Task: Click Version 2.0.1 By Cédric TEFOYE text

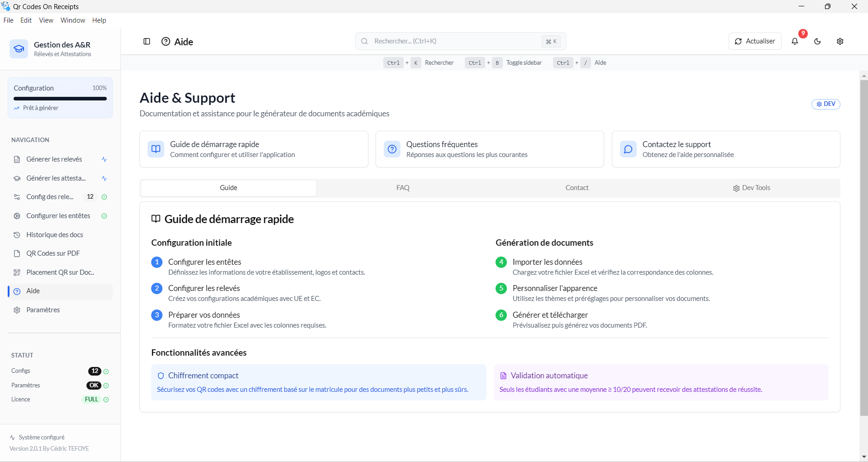Action: 49,449
